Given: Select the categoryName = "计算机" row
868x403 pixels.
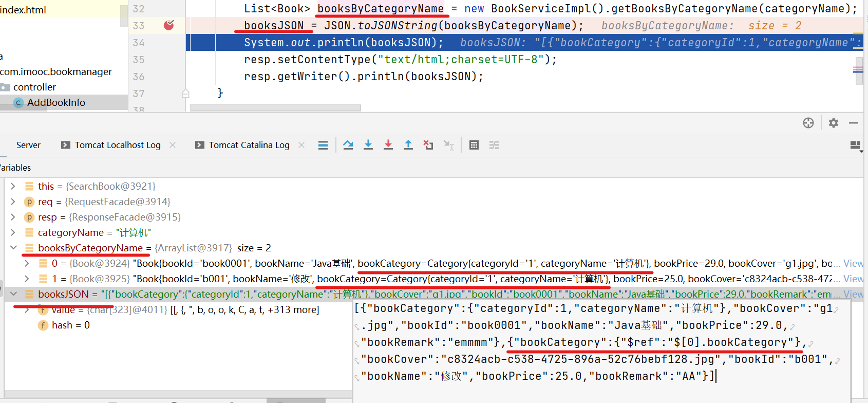Looking at the screenshot, I should 434,232.
